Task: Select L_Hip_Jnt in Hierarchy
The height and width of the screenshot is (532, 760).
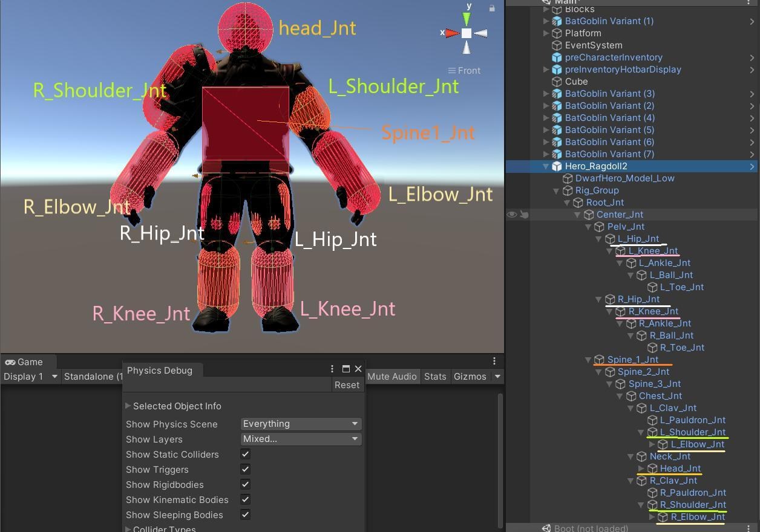Action: coord(638,239)
